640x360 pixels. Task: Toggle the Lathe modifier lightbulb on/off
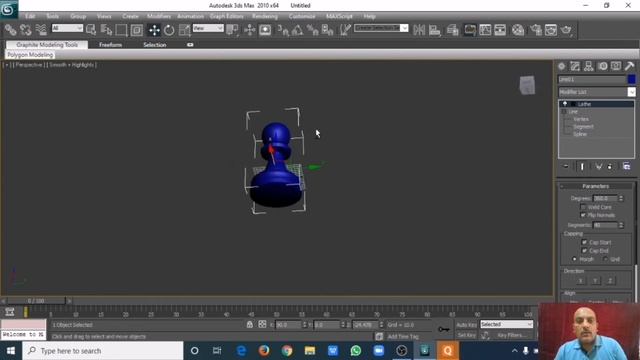(x=565, y=104)
